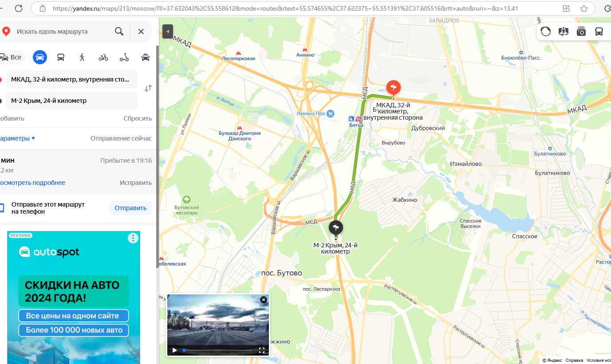Show photos layer with camera icon
611x364 pixels.
[x=581, y=31]
